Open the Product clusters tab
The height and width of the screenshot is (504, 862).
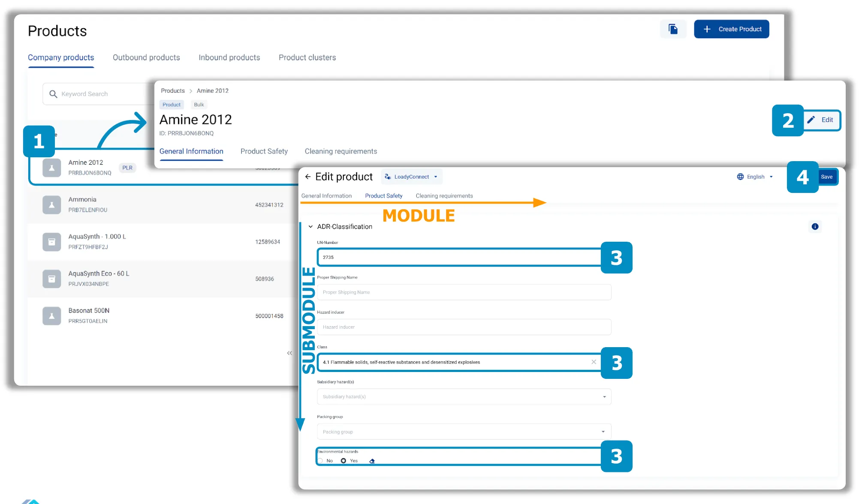tap(307, 57)
